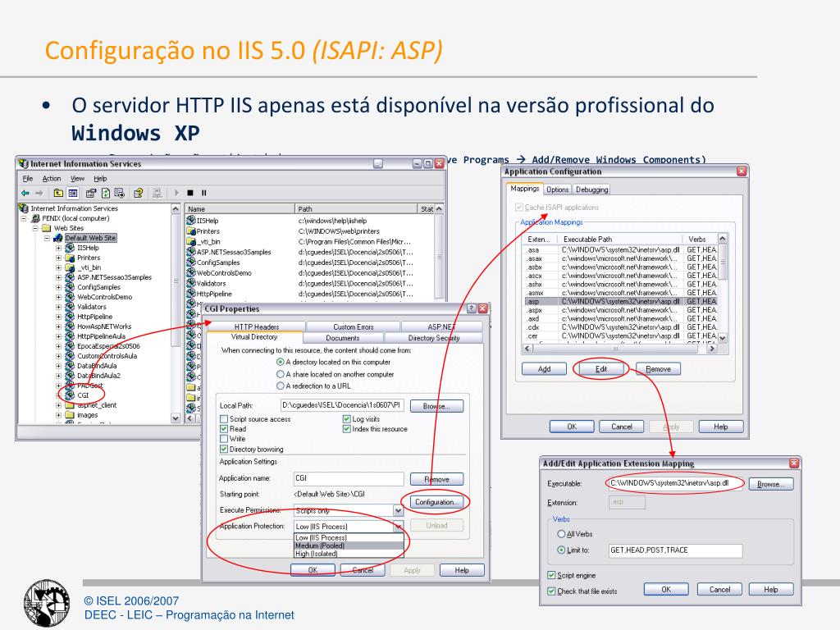Select 'A share located on another computer'
The image size is (840, 630).
[281, 374]
